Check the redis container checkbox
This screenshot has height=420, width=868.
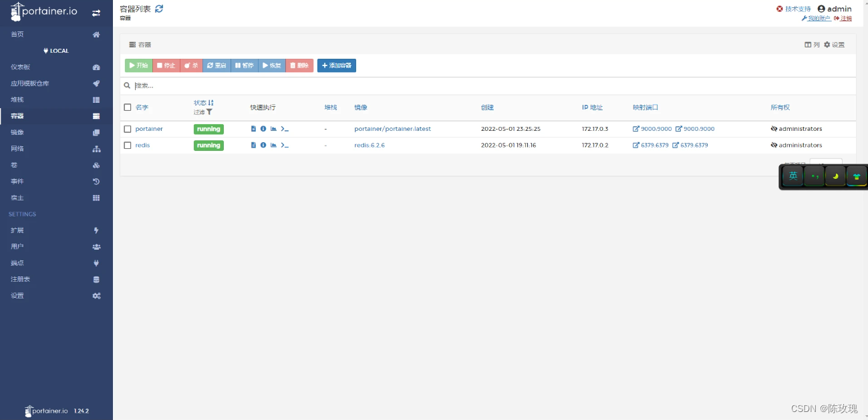point(128,145)
